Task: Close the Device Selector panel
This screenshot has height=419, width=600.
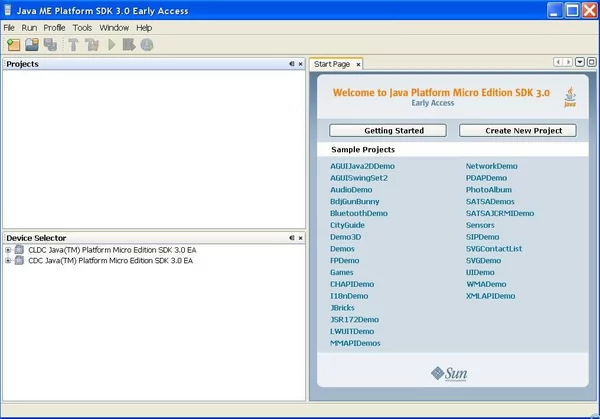Action: pos(300,238)
